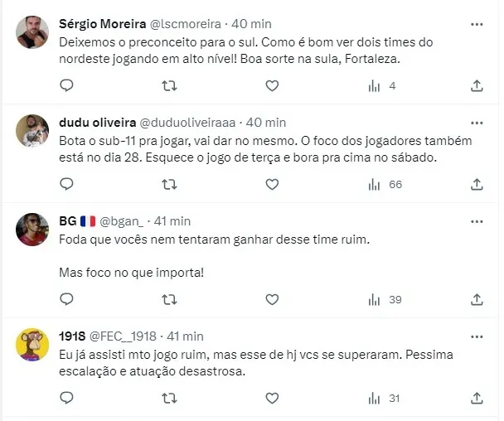This screenshot has width=504, height=421.
Task: Click the 1918 ape avatar picture
Action: [31, 344]
